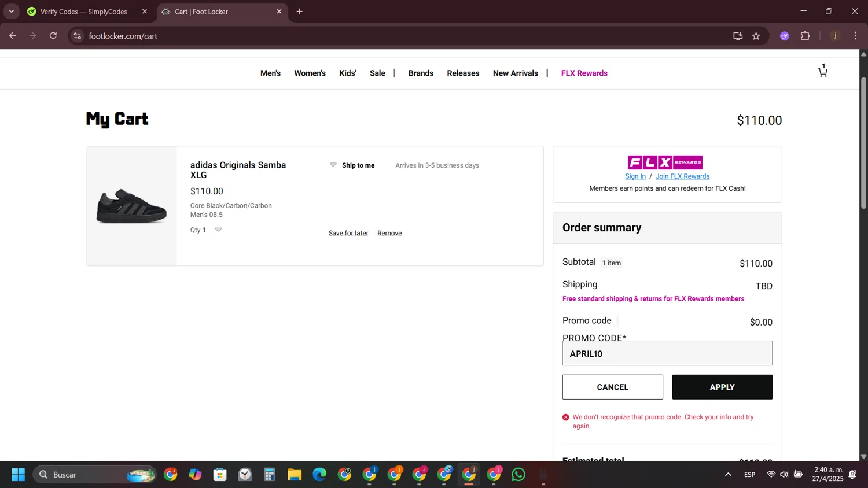This screenshot has height=488, width=868.
Task: Open the Kids' menu
Action: click(348, 73)
